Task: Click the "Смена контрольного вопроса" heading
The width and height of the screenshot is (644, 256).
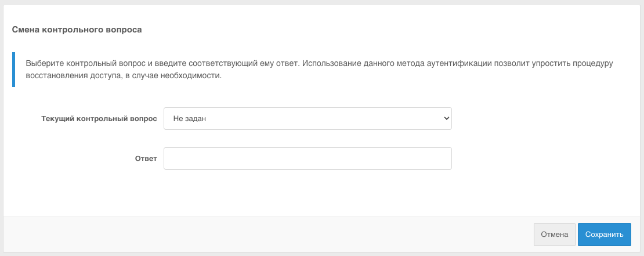Action: [77, 29]
